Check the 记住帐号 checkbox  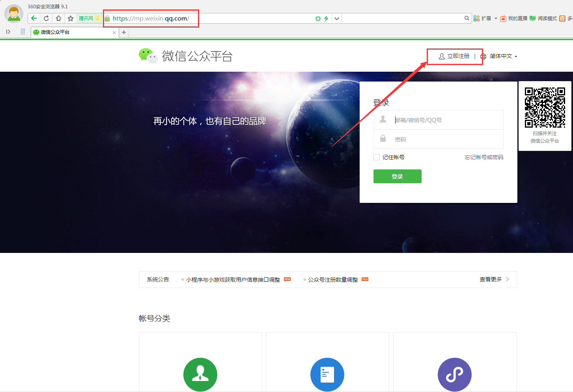click(x=377, y=157)
